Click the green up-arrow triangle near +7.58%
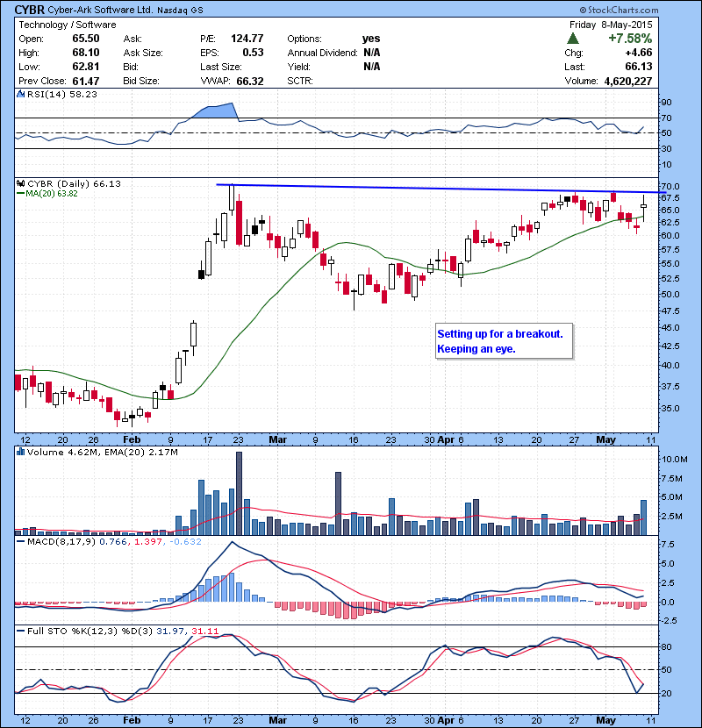The image size is (702, 728). (x=573, y=39)
